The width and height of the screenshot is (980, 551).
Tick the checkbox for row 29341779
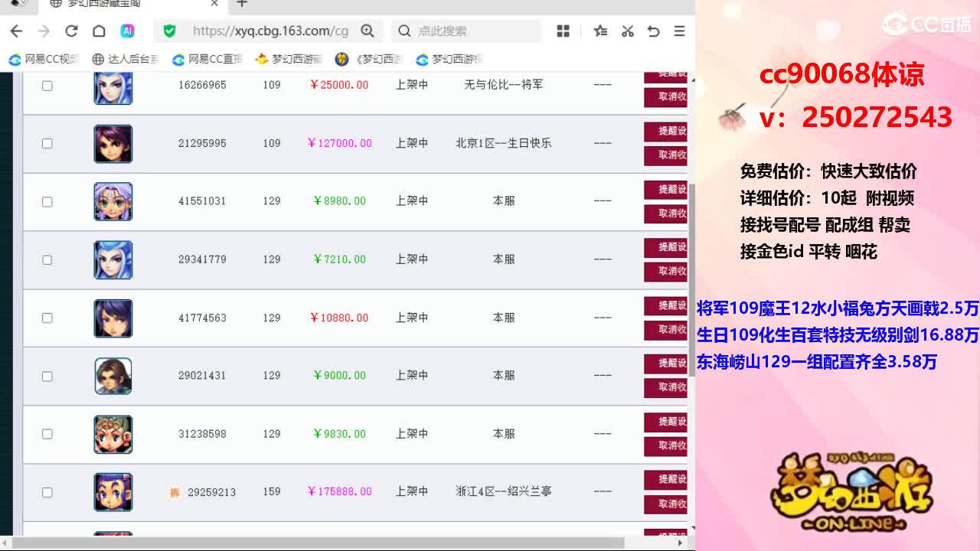coord(47,259)
